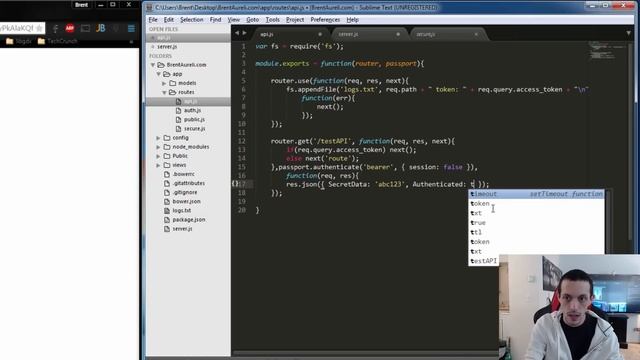Viewport: 640px width, 360px height.
Task: Open .gitattributes file in sidebar
Action: pyautogui.click(x=189, y=183)
